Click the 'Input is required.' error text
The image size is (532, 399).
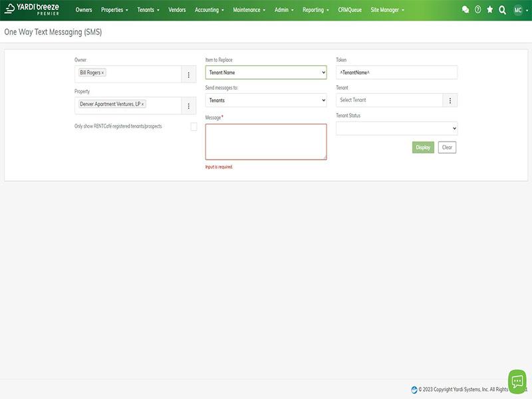[x=219, y=167]
